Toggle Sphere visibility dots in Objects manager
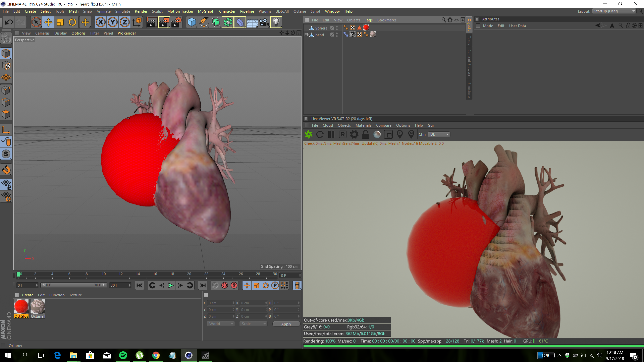The width and height of the screenshot is (644, 362). 337,28
